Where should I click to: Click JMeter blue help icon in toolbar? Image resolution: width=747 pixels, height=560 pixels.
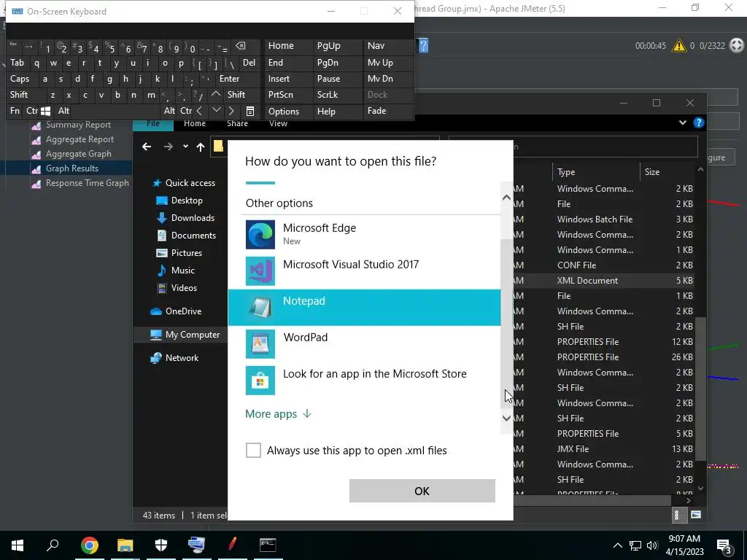(424, 46)
